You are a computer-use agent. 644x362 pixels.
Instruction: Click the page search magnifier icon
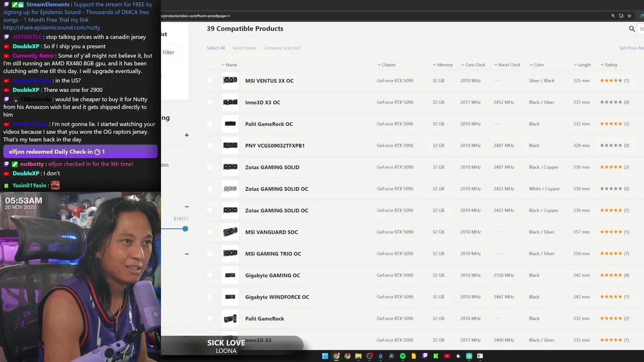632,29
